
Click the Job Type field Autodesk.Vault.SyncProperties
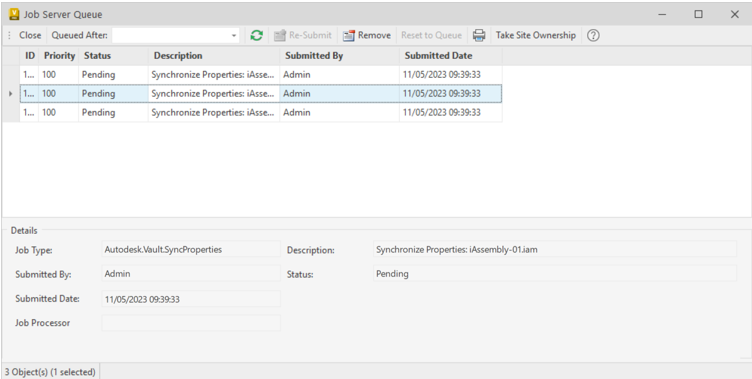click(191, 249)
